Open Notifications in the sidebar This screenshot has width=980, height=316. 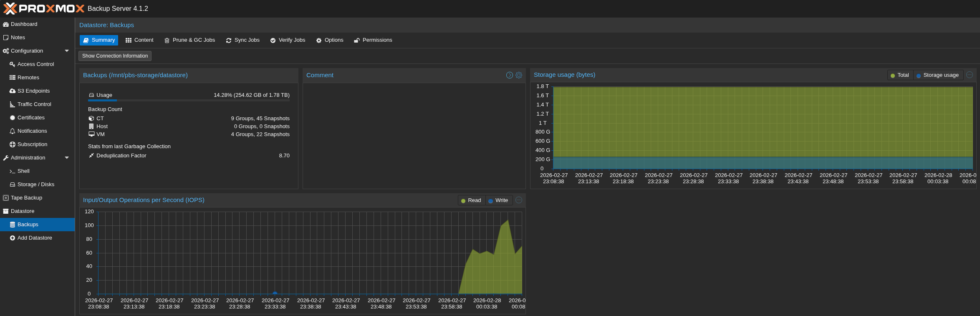pos(32,131)
